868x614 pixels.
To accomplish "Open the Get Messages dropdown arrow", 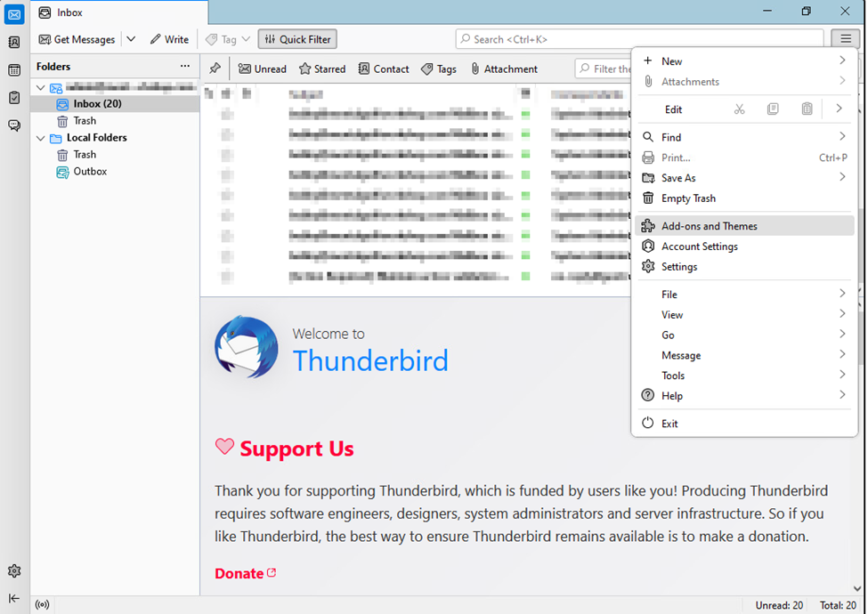I will (x=131, y=39).
